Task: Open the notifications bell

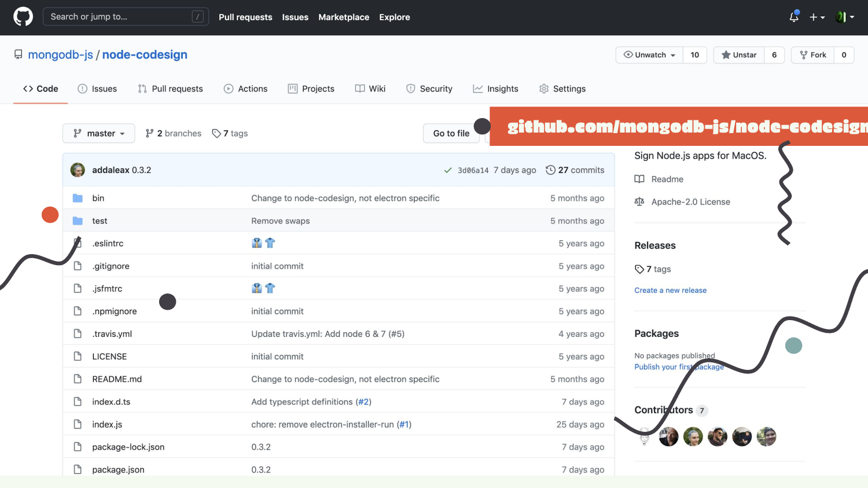Action: pos(794,17)
